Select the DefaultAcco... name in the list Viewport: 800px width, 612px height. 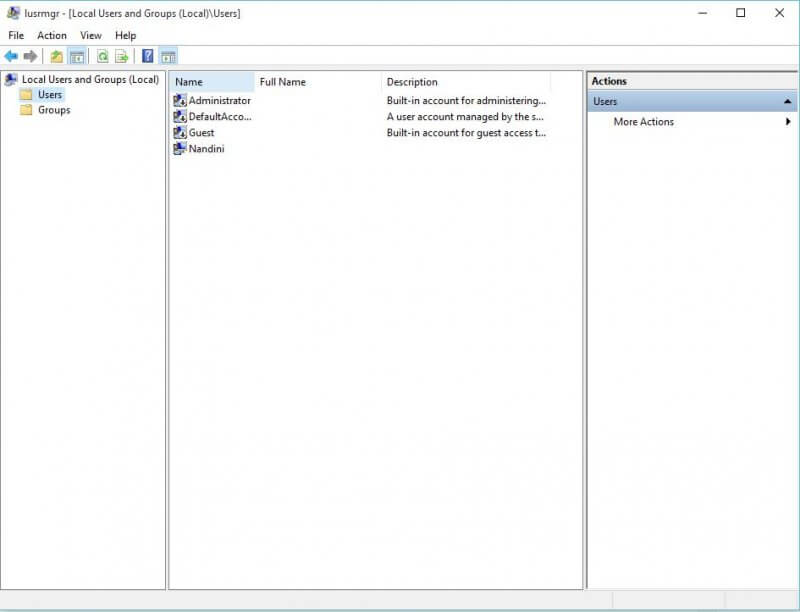tap(220, 117)
